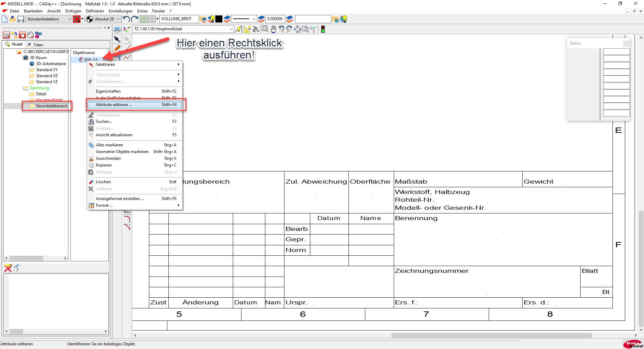Open the Extras menu
Screen dimensions: 644x349
point(142,11)
